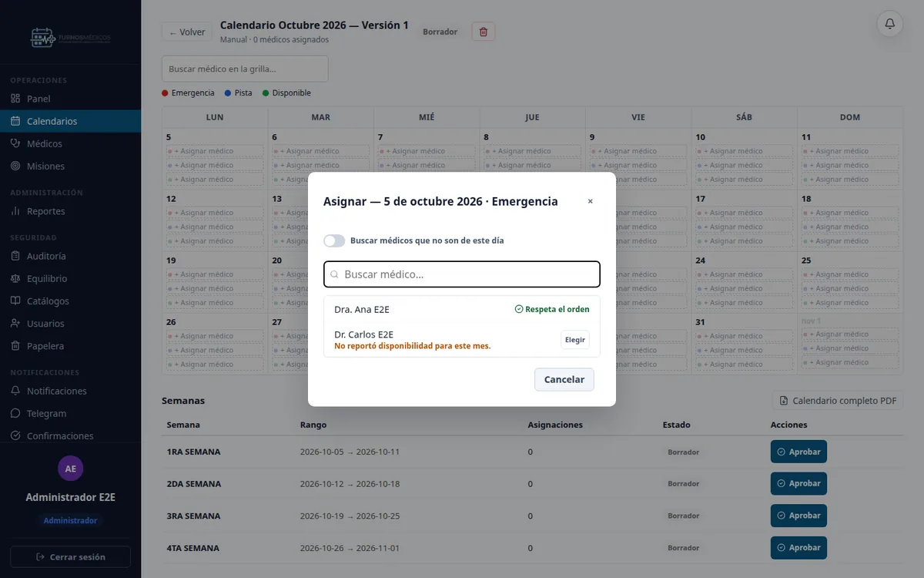Click the Reportes bar chart icon

[15, 211]
